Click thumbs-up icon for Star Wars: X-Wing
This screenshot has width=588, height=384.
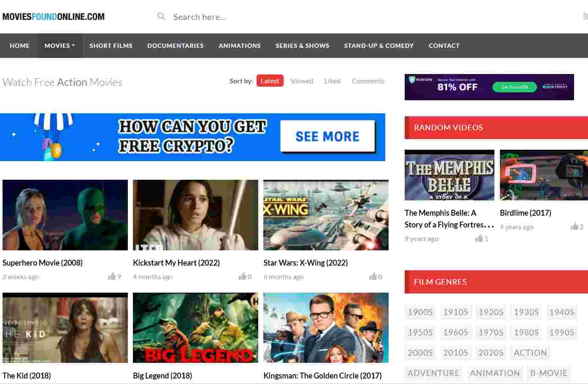pos(373,277)
